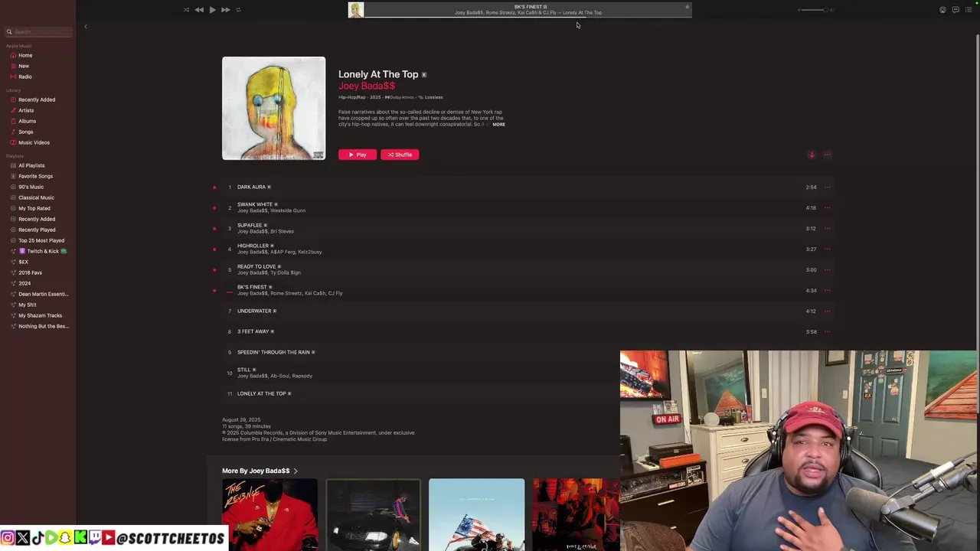Image resolution: width=980 pixels, height=551 pixels.
Task: Open more options for UNDERWATER
Action: point(827,311)
